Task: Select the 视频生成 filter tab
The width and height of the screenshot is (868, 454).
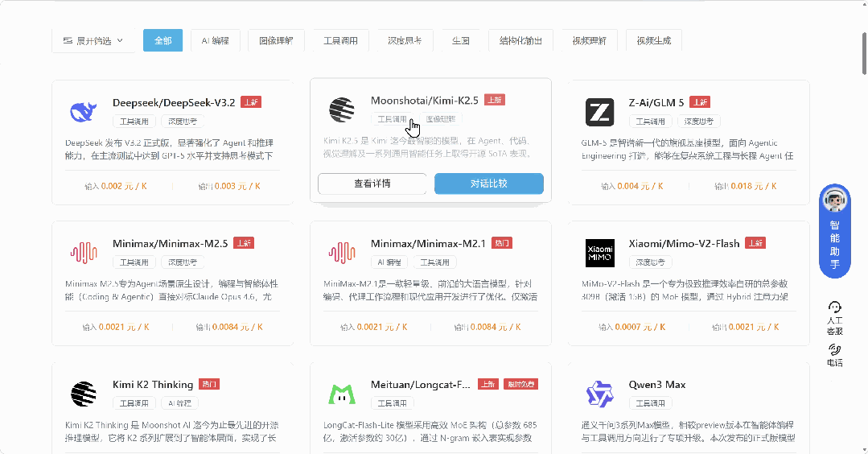Action: pos(654,40)
